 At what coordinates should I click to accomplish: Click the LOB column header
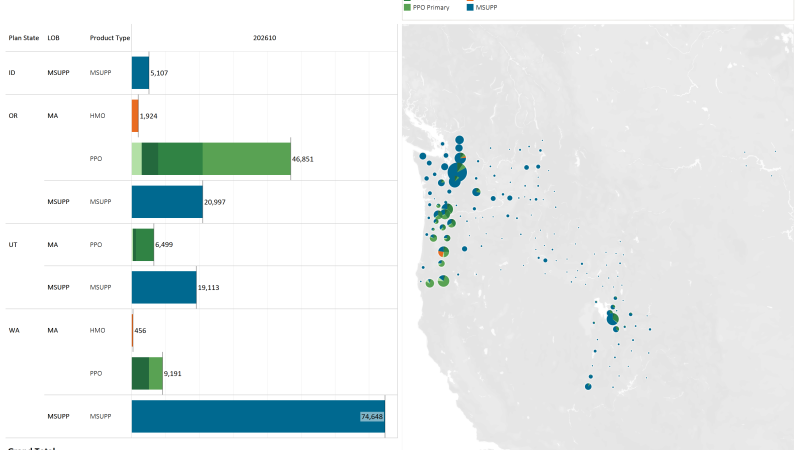click(x=54, y=38)
